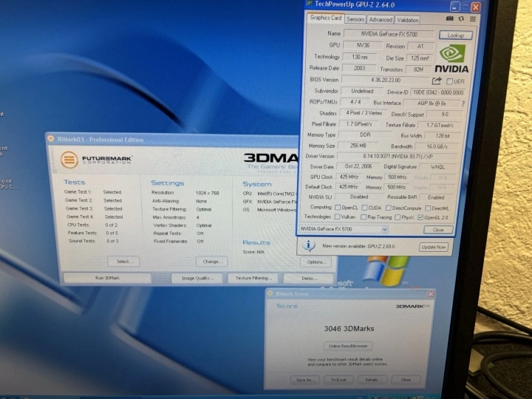Click the Image Quality... button
This screenshot has height=399, width=532.
coord(197,279)
